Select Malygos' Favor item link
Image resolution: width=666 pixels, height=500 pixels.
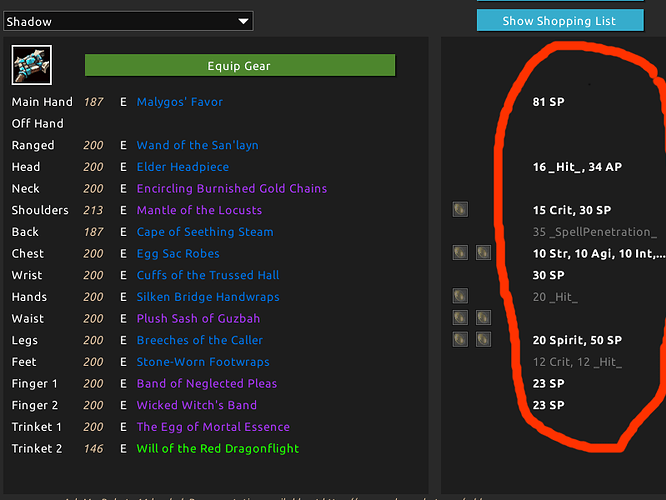180,102
